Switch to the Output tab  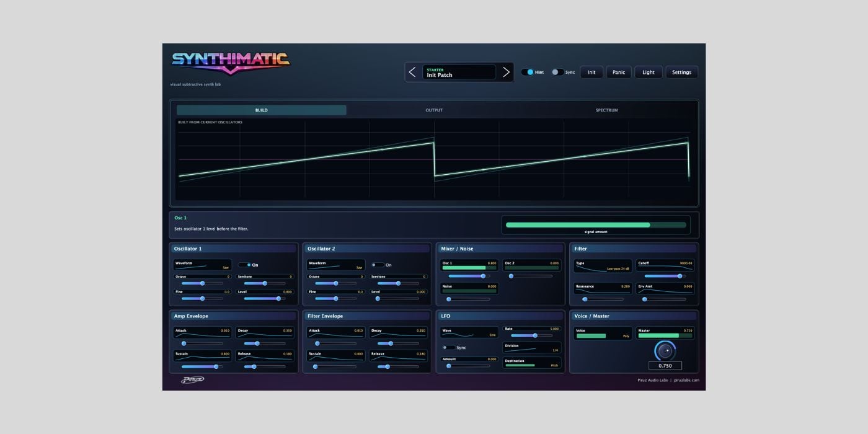[434, 110]
